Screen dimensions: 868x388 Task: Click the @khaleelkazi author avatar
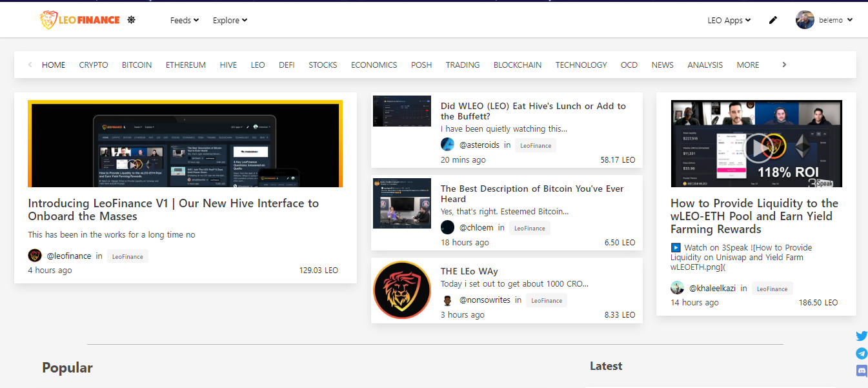click(677, 288)
